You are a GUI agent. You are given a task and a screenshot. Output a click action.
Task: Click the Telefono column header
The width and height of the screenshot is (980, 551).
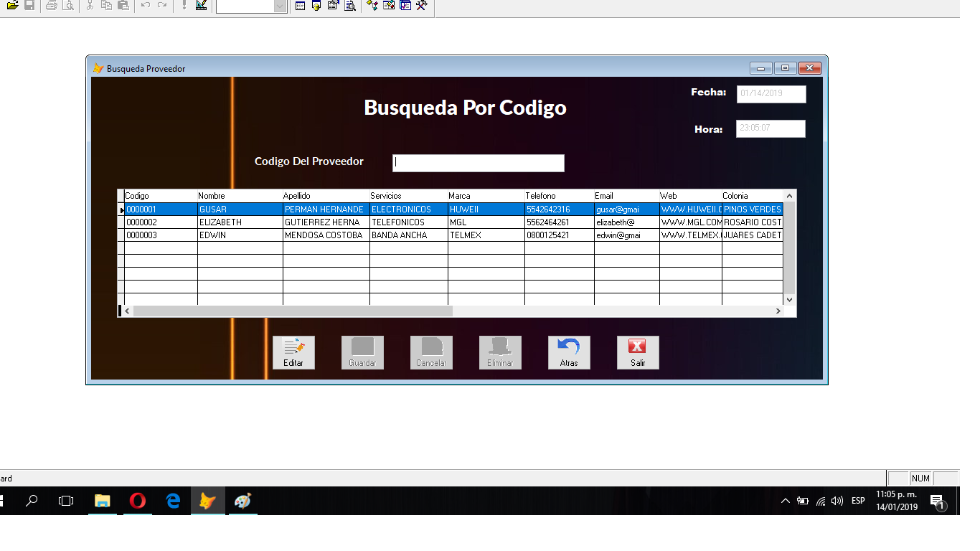click(x=559, y=196)
